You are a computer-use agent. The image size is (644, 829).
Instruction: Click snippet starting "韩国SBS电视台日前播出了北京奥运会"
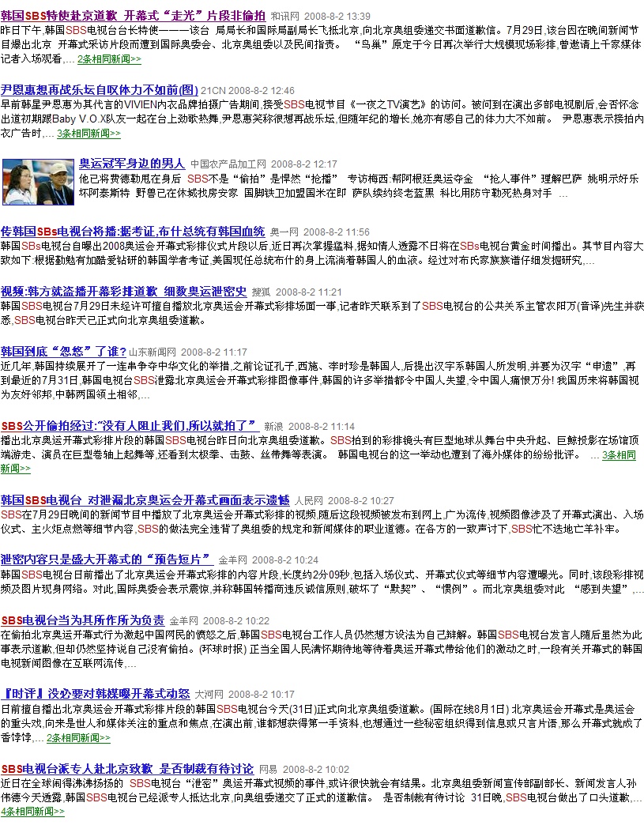322,582
